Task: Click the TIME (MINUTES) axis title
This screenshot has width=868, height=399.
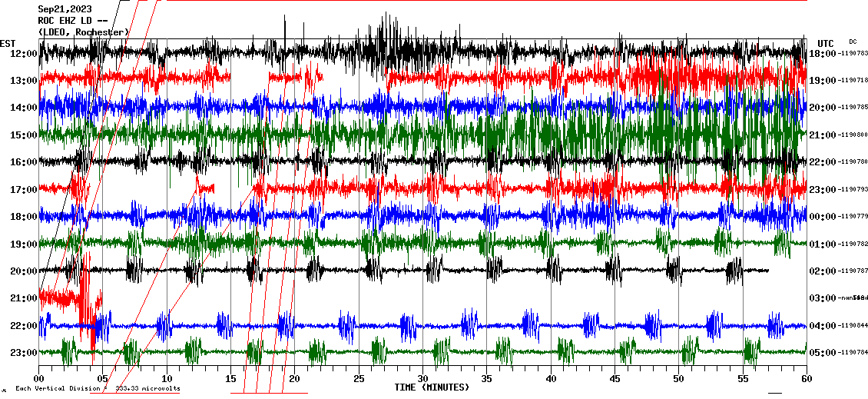Action: point(431,387)
